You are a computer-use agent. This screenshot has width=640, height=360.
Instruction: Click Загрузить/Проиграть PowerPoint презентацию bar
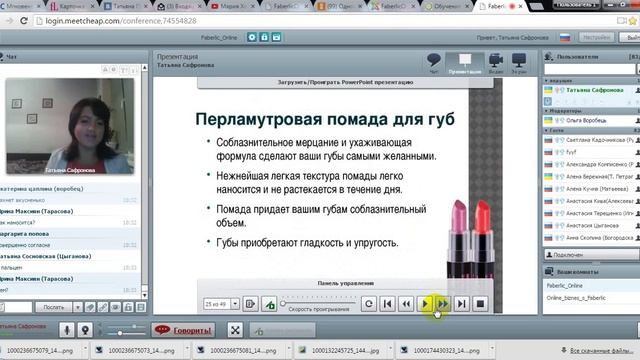click(345, 82)
